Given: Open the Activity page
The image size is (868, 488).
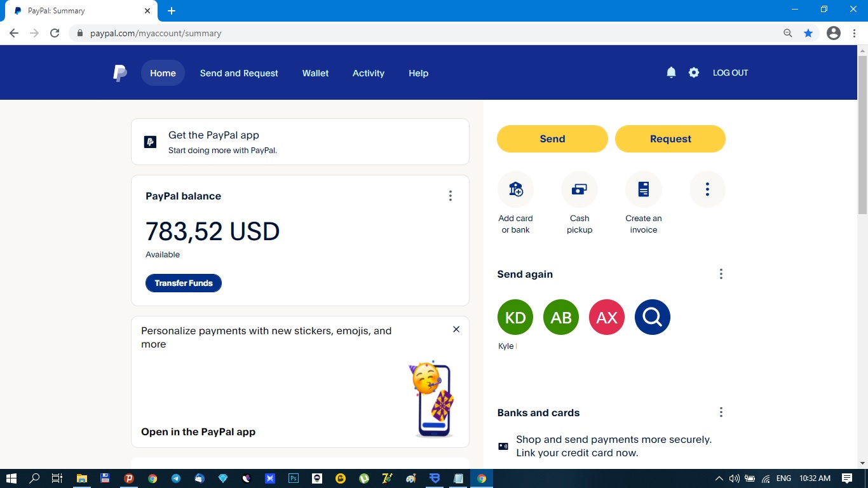Looking at the screenshot, I should [369, 73].
